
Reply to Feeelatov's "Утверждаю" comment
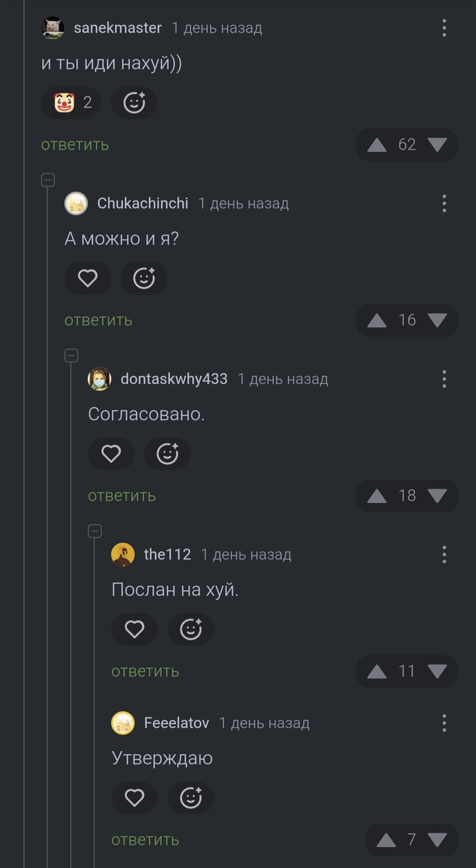click(x=145, y=840)
